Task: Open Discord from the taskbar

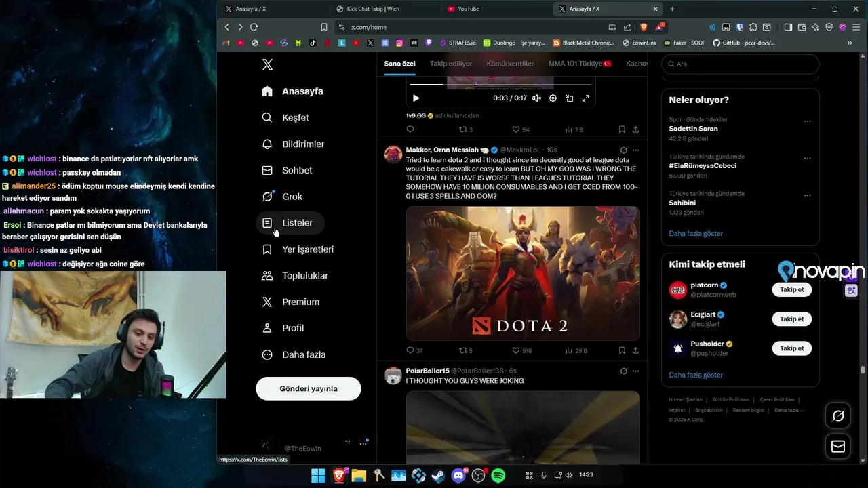Action: [x=459, y=476]
